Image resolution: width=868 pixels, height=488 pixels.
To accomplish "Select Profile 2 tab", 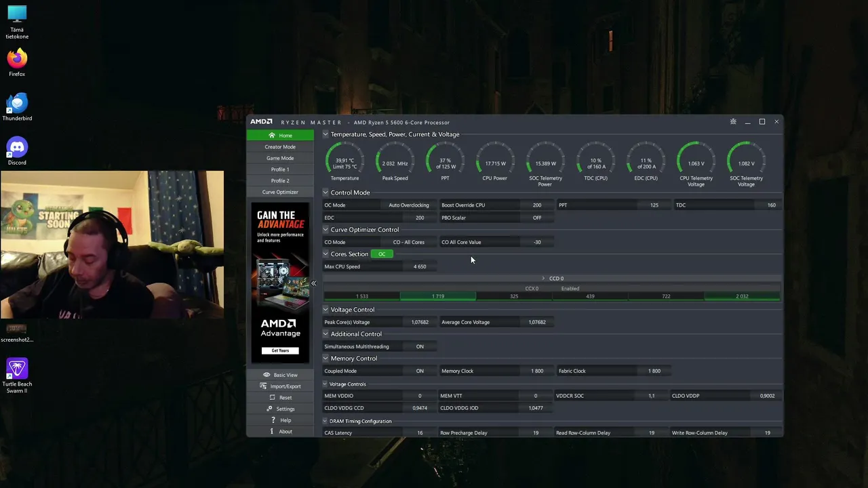I will pyautogui.click(x=280, y=181).
